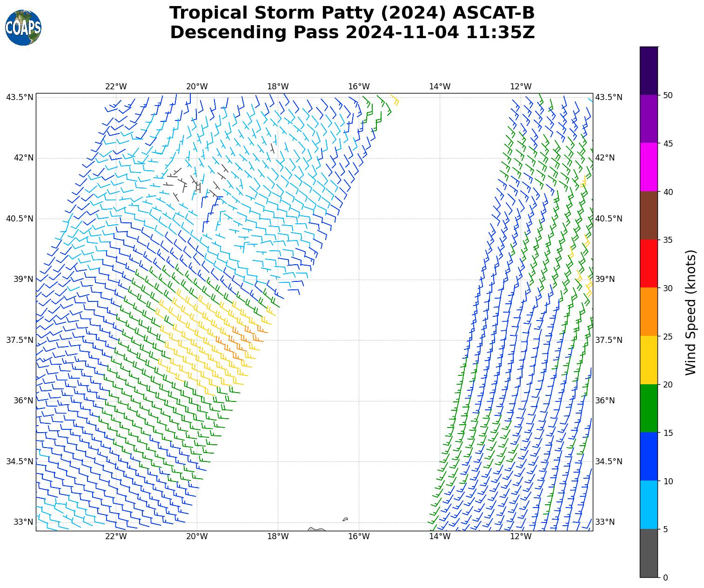Screen dimensions: 704x588
Task: Click the magenta 40-45 knots color band
Action: pyautogui.click(x=649, y=167)
